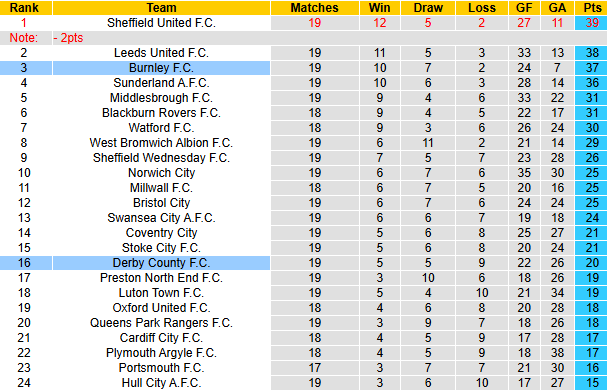Click the Rank column header
Screen dimensions: 607x391
coord(26,8)
